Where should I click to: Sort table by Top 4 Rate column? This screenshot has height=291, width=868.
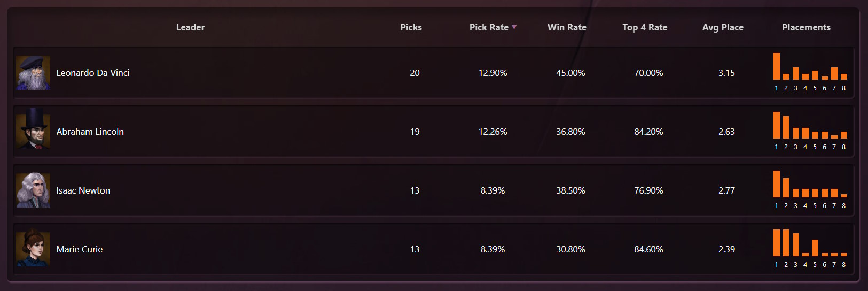pos(645,27)
